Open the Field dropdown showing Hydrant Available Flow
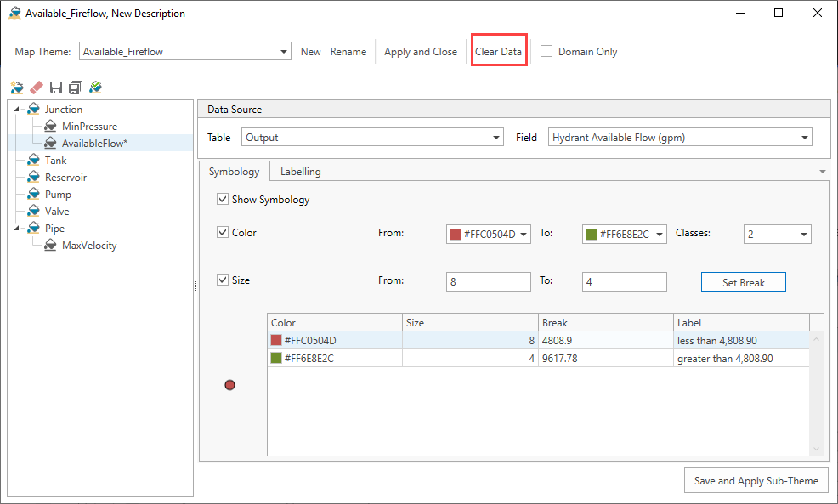The image size is (838, 504). 804,137
